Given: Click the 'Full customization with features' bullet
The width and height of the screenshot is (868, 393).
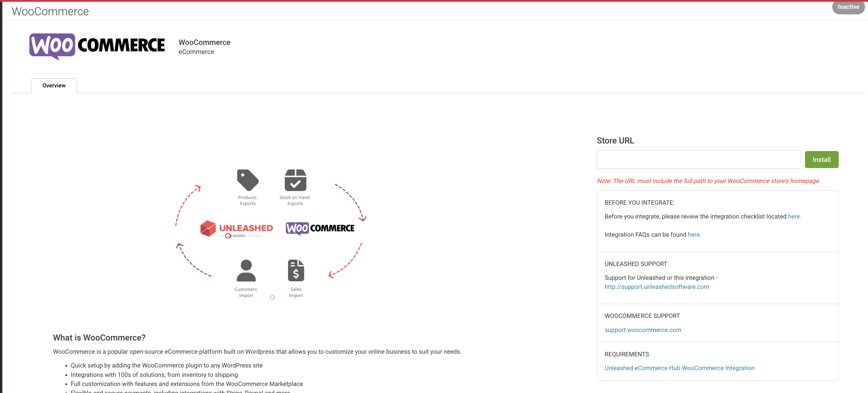Looking at the screenshot, I should pos(187,384).
